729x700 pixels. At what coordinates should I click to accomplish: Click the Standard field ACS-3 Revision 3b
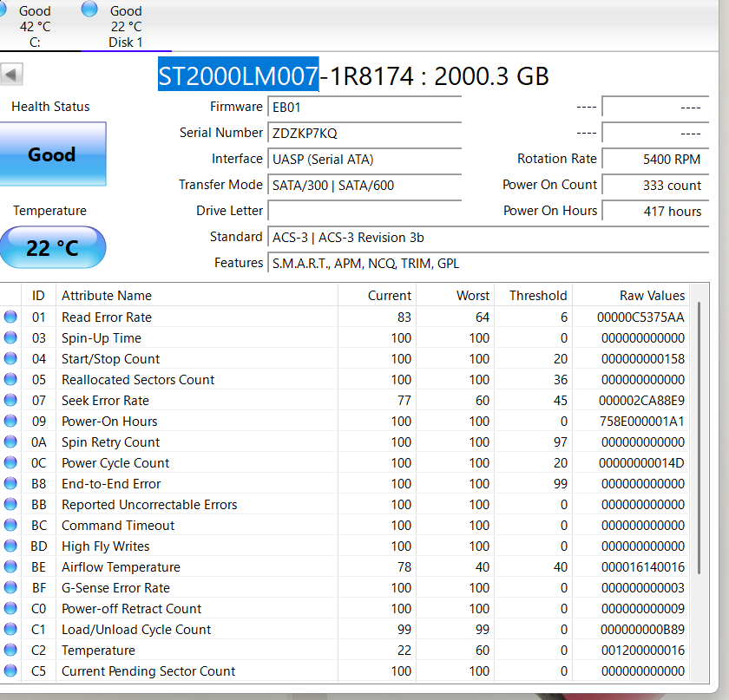tap(488, 237)
